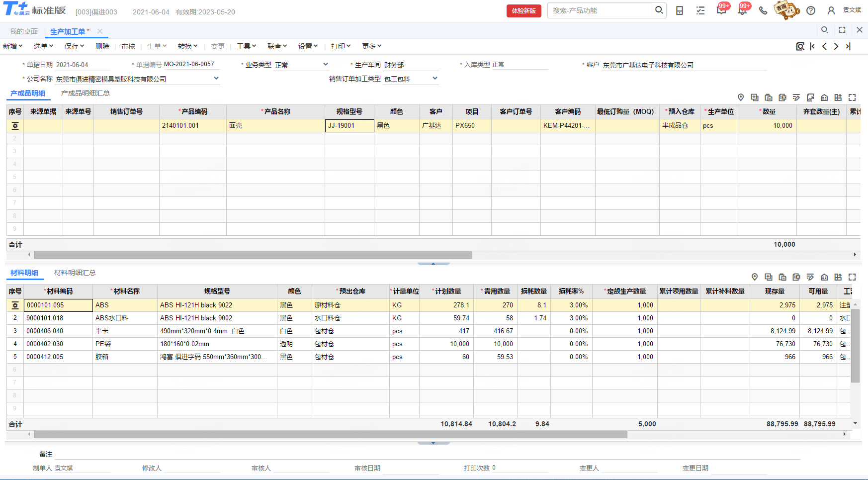
Task: Click the tab bar search icon
Action: 825,30
